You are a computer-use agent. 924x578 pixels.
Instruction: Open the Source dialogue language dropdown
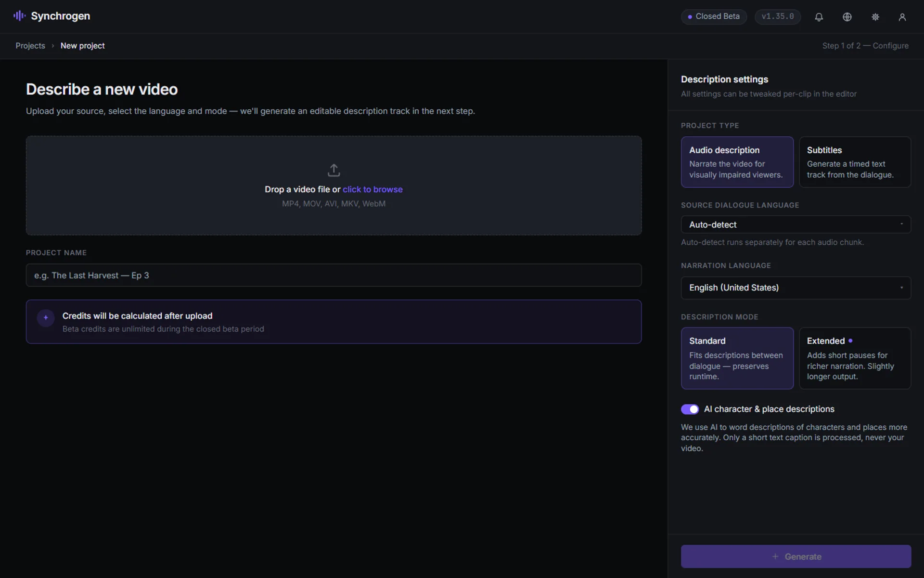(796, 224)
